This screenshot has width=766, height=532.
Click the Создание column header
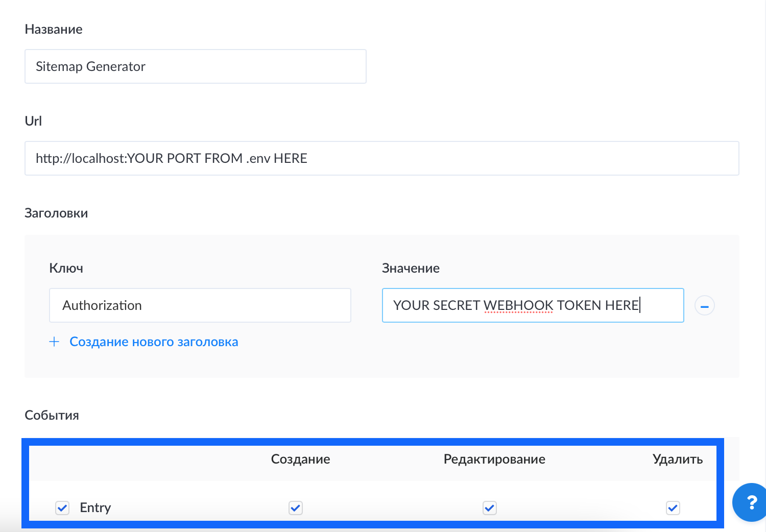click(x=300, y=459)
